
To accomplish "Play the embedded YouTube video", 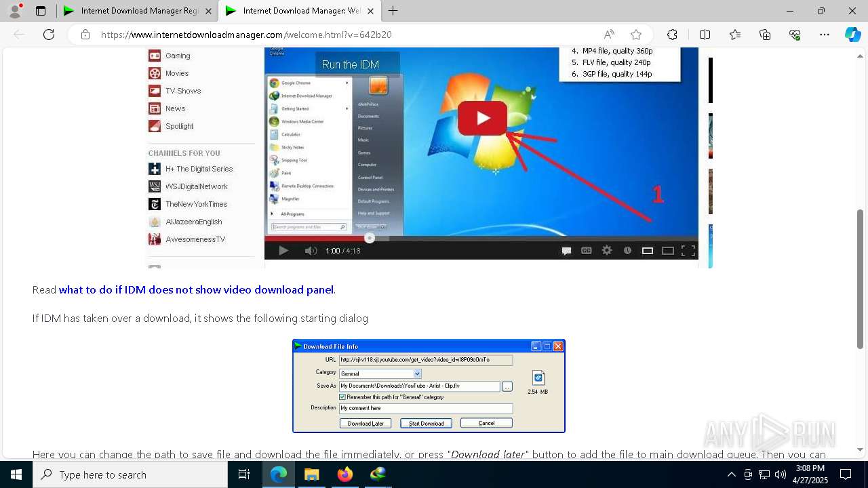I will (482, 119).
